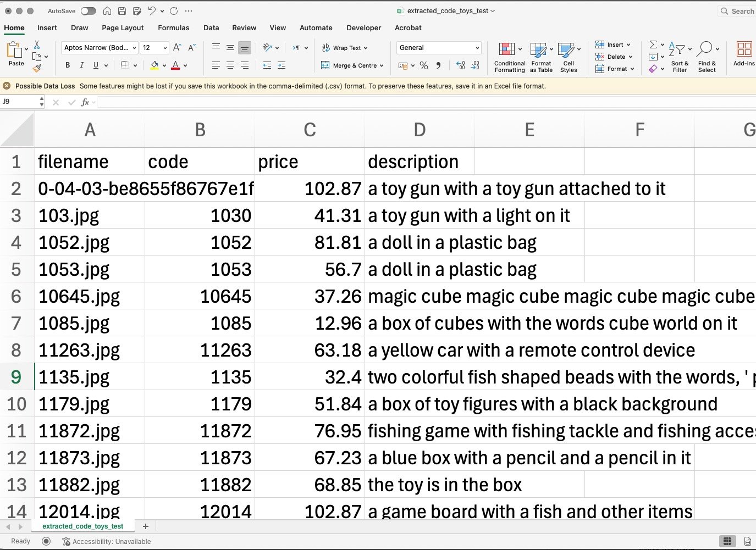Click the Sort & Filter icon

coord(680,57)
